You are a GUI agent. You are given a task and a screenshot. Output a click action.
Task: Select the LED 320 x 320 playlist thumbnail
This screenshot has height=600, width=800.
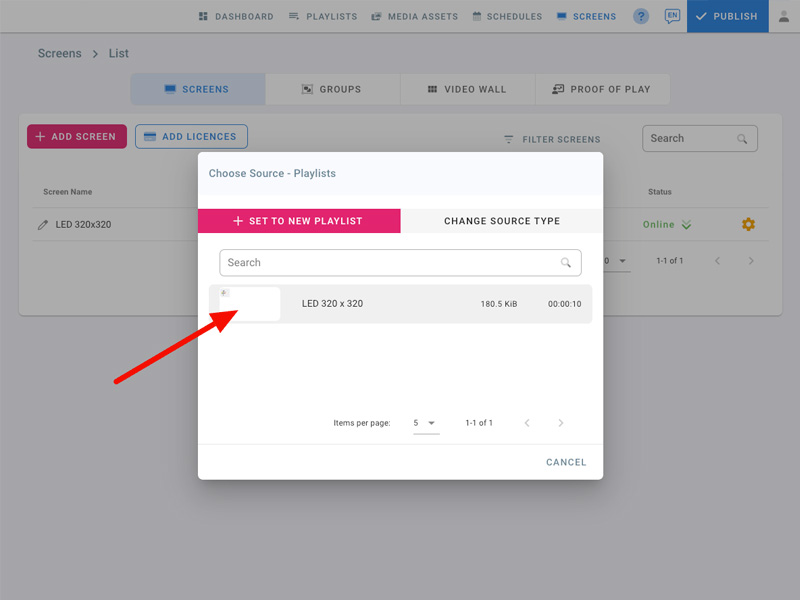(249, 304)
